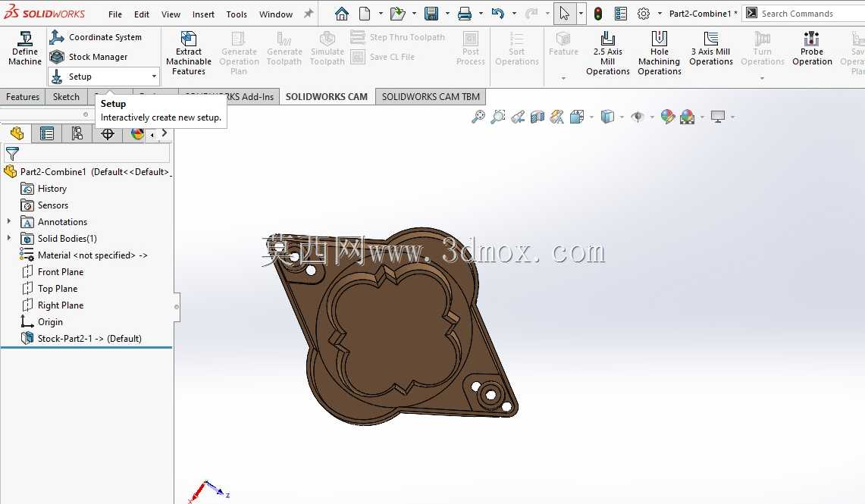Click Search Commands input field

pyautogui.click(x=805, y=13)
